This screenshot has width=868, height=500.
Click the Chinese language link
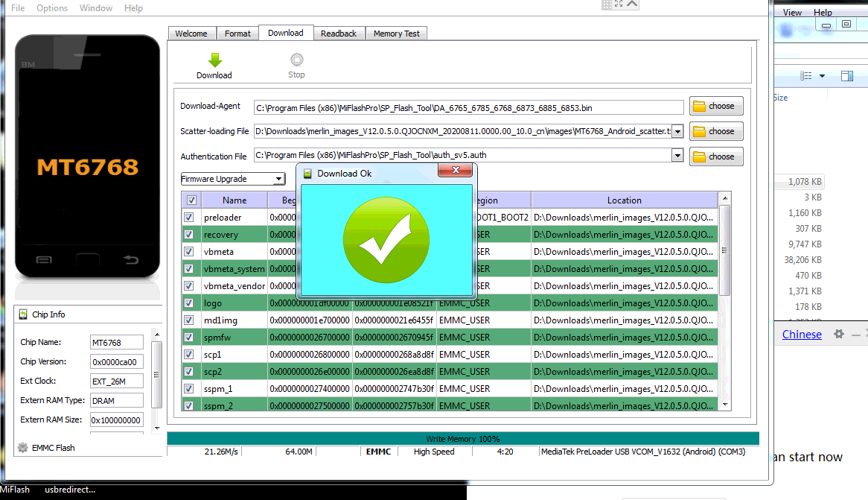point(802,335)
